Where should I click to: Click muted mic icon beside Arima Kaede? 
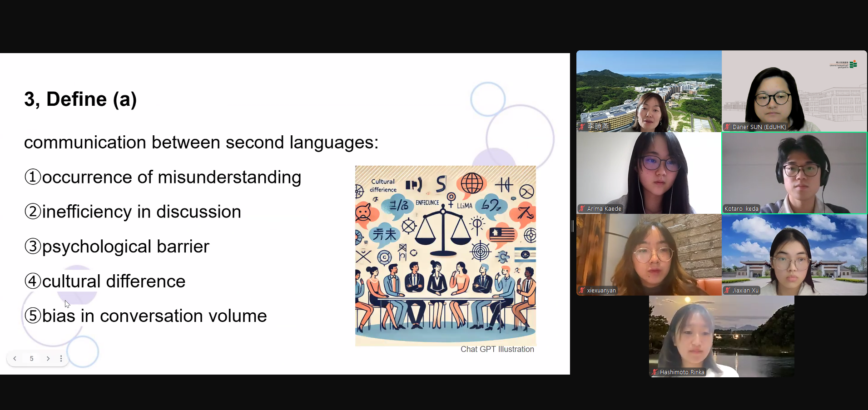coord(582,209)
